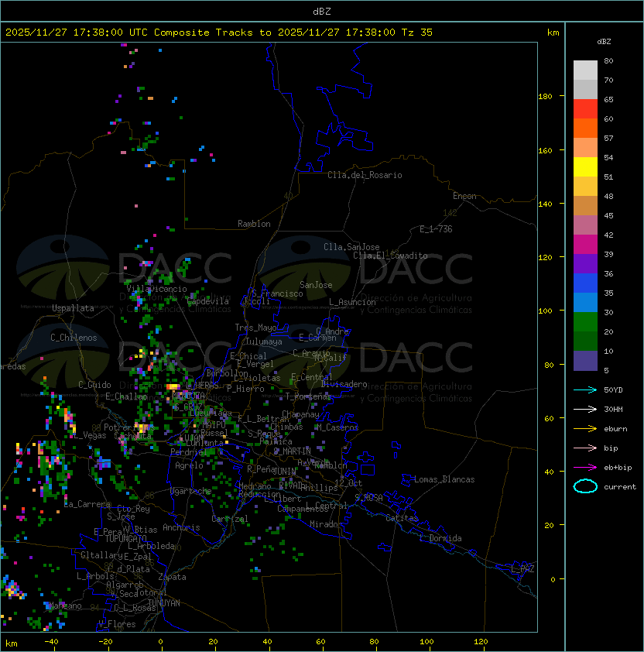Select the red swatch in the dBZ scale
This screenshot has width=644, height=652.
point(585,108)
